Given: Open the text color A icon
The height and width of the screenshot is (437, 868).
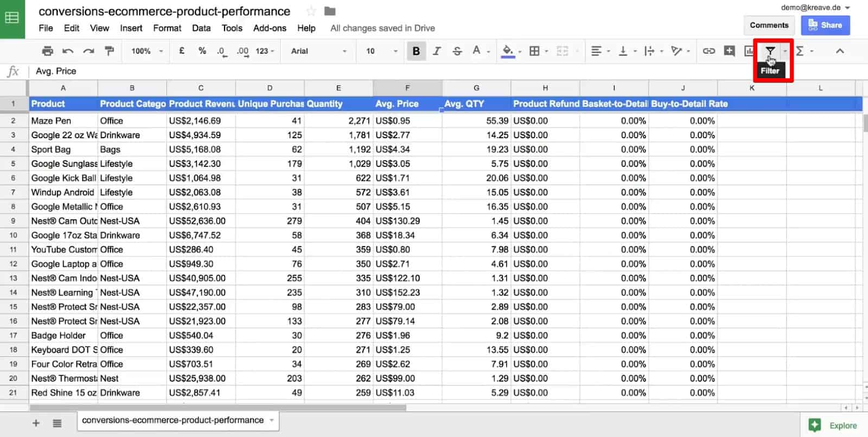Looking at the screenshot, I should click(x=476, y=50).
